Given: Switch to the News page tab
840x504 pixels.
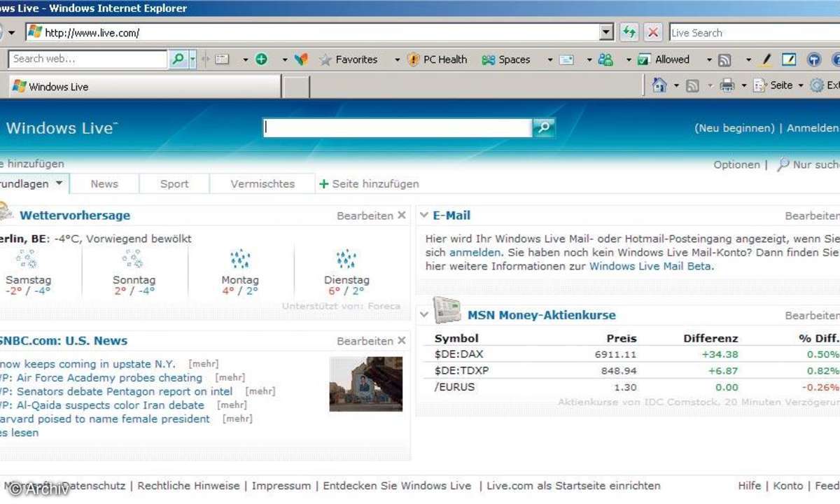Looking at the screenshot, I should coord(104,184).
